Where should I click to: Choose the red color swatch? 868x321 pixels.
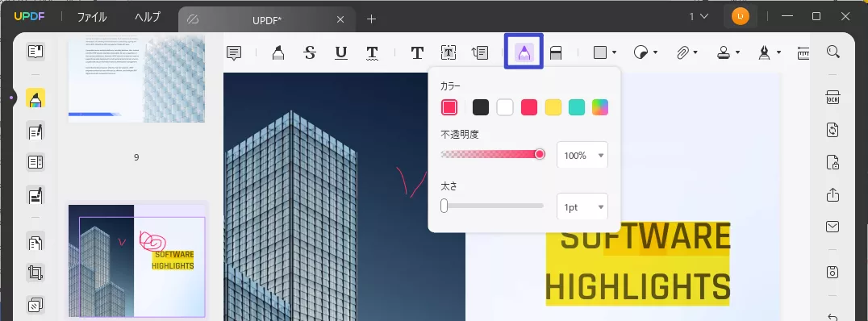pyautogui.click(x=529, y=106)
